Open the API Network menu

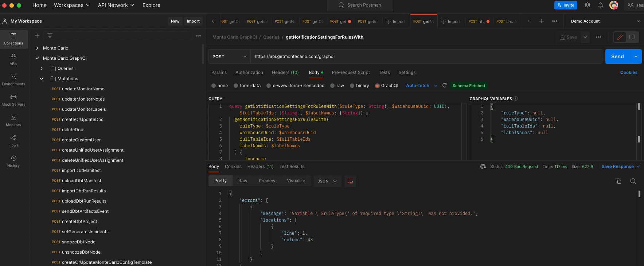point(116,5)
